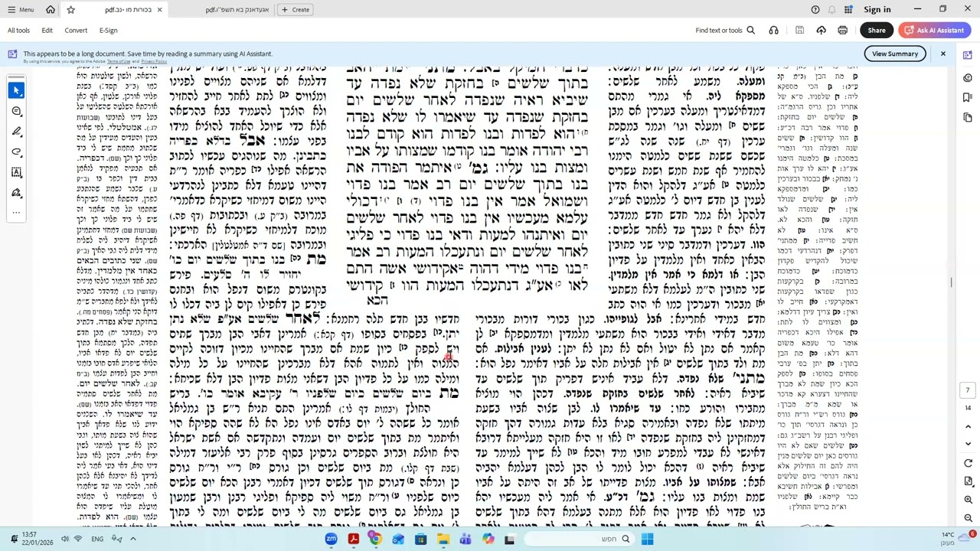Click the vertical document scrollbar thumb
The height and width of the screenshot is (551, 980).
952,282
